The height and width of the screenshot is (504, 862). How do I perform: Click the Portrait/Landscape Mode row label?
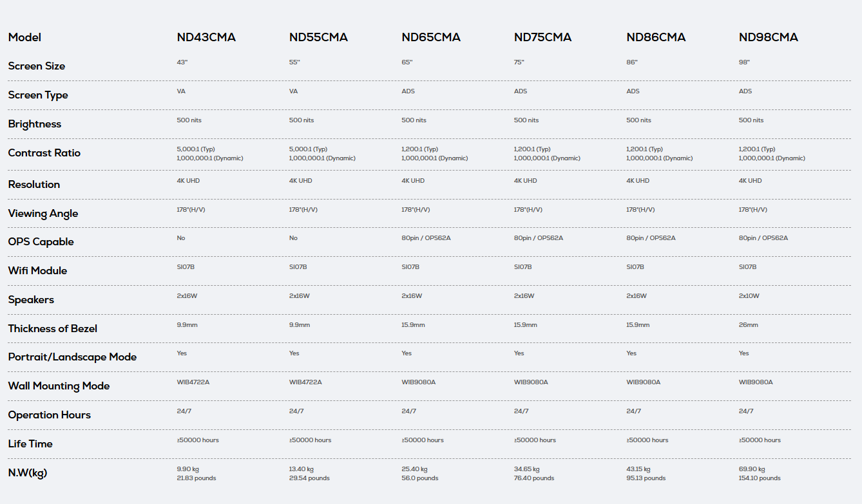tap(72, 357)
